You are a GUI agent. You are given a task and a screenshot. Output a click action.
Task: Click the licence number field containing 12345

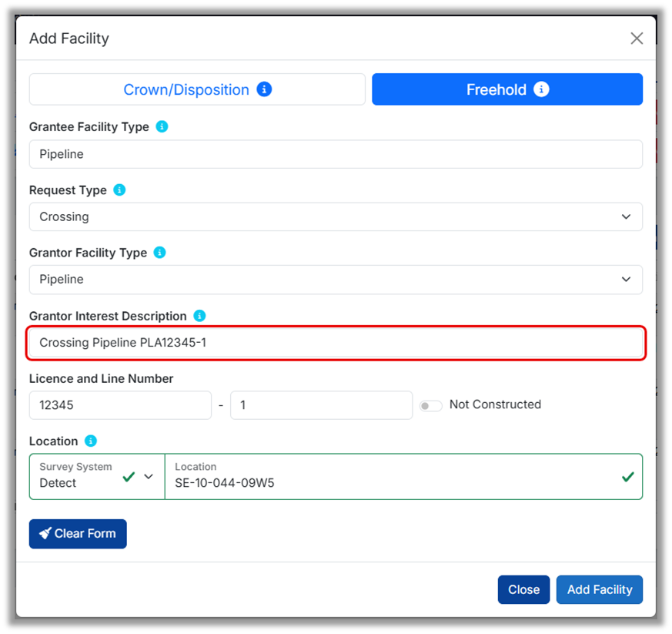coord(120,405)
